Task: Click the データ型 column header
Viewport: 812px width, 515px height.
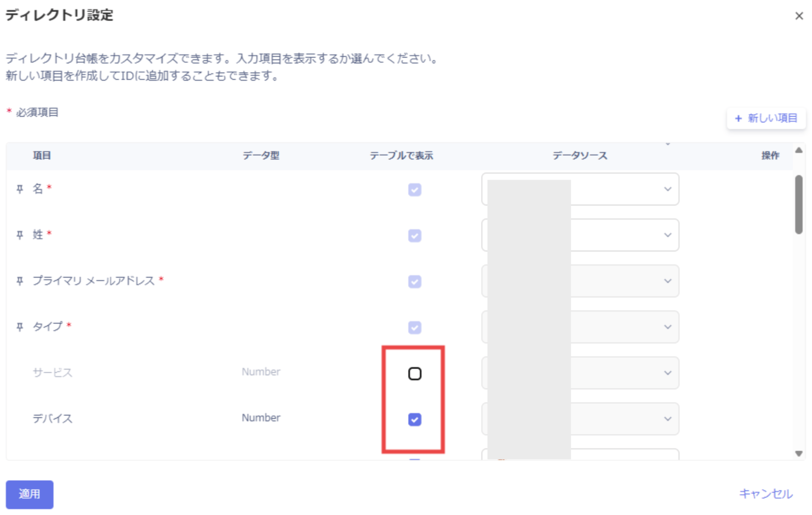Action: point(261,156)
